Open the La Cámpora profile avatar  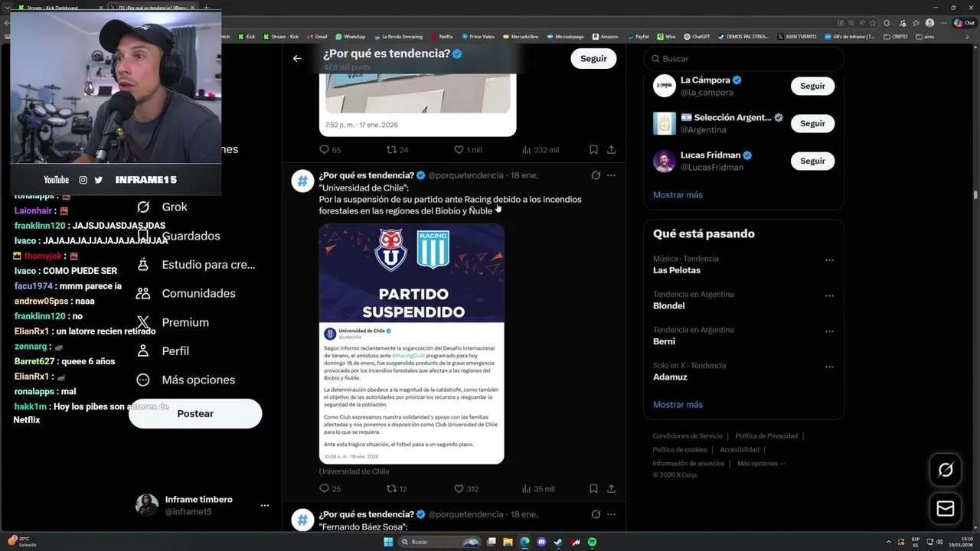664,86
